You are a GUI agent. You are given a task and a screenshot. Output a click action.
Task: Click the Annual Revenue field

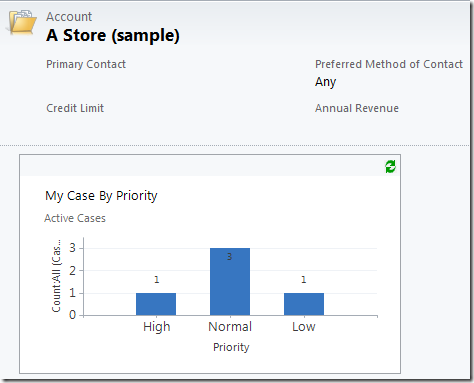[x=357, y=108]
